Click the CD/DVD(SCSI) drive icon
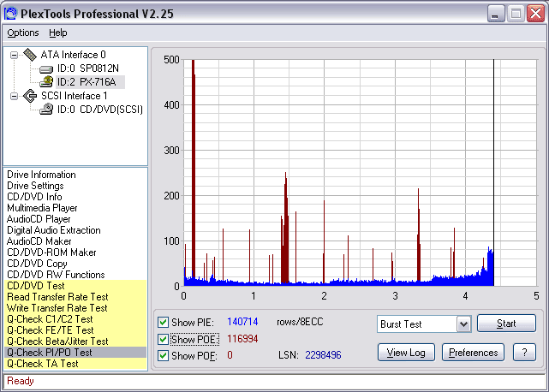The width and height of the screenshot is (549, 392). click(x=46, y=110)
